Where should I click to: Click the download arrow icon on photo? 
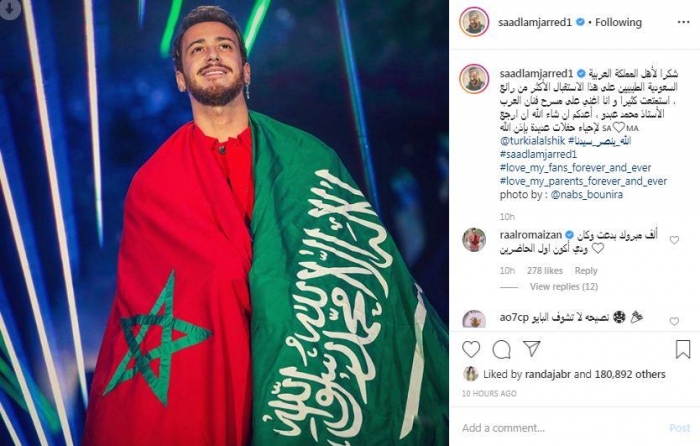(10, 9)
